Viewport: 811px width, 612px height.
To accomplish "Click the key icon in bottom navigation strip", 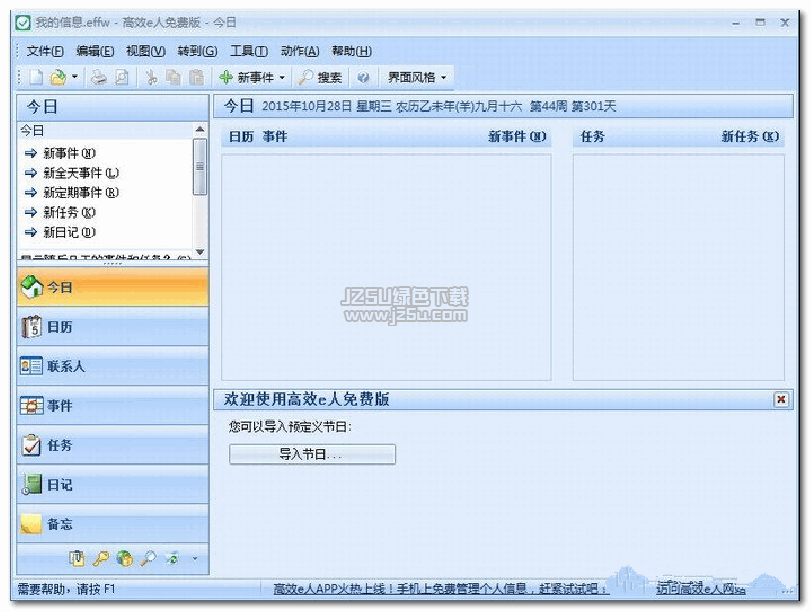I will tap(101, 558).
